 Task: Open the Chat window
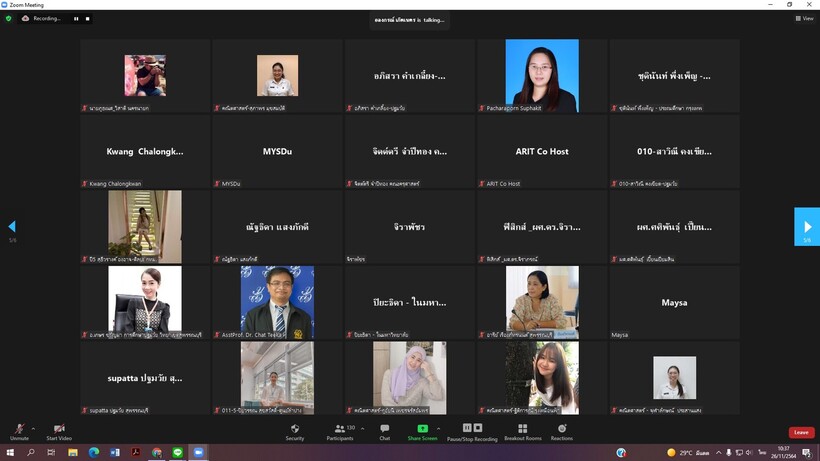point(384,430)
